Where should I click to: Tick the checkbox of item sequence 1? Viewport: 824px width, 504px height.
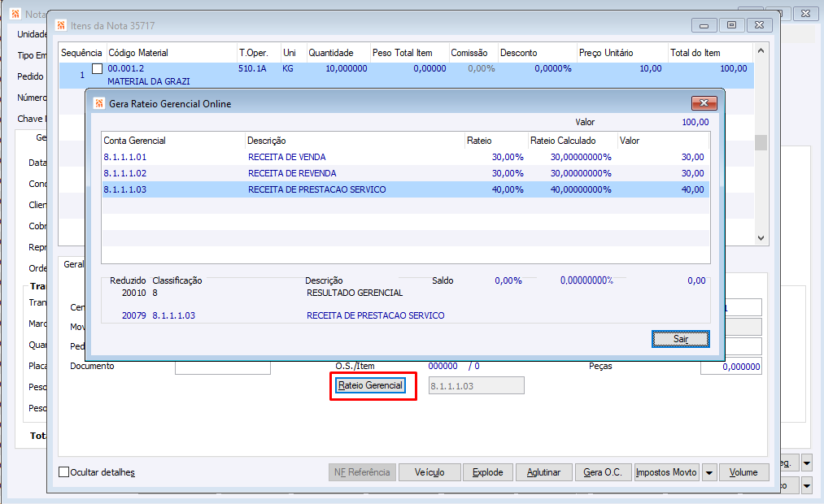pos(98,69)
